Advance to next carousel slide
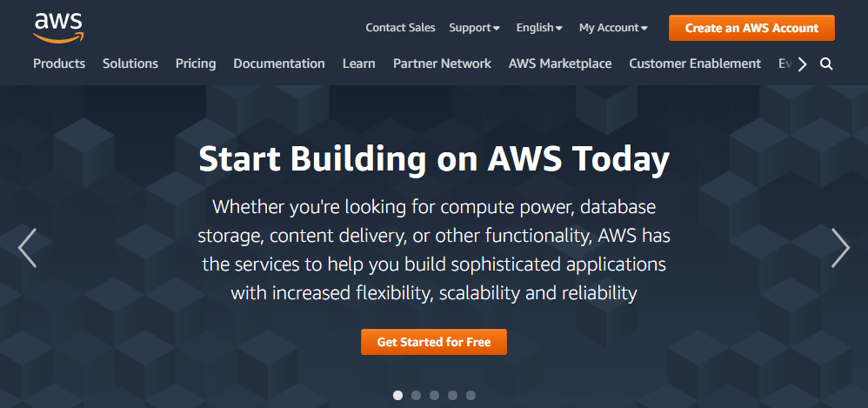The width and height of the screenshot is (868, 408). 840,248
